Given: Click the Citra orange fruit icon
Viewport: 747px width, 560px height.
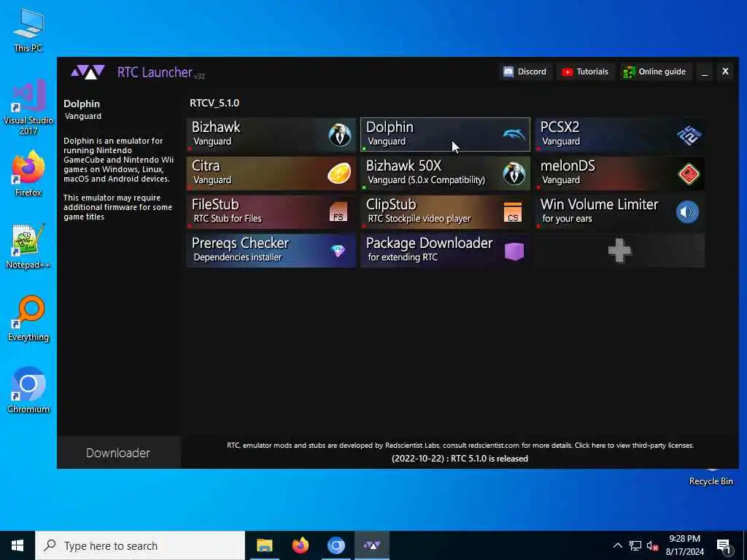Looking at the screenshot, I should click(339, 174).
